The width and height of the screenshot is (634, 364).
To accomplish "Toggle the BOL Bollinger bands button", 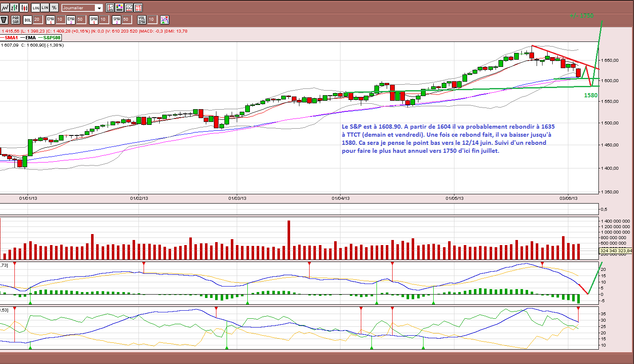I will [x=28, y=19].
